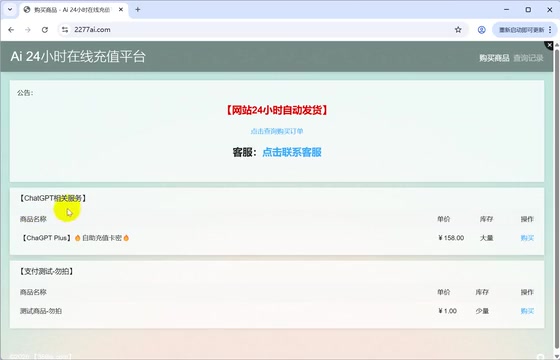Open the Chrome profile icon
The image size is (560, 360).
481,30
